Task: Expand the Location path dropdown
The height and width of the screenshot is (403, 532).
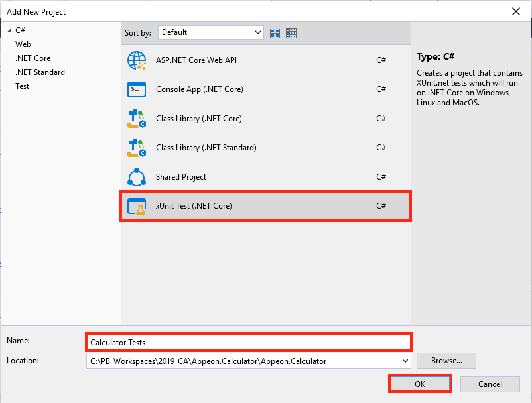Action: (x=405, y=361)
